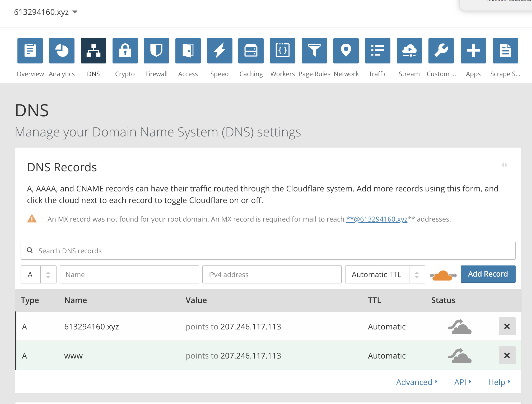The width and height of the screenshot is (532, 404).
Task: Open the Caching drive icon
Action: (251, 51)
